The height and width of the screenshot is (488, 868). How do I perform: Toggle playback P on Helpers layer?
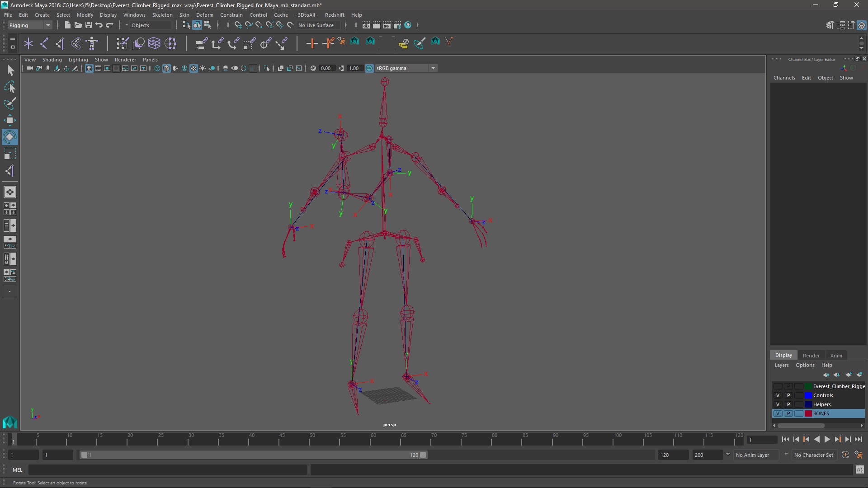coord(788,404)
